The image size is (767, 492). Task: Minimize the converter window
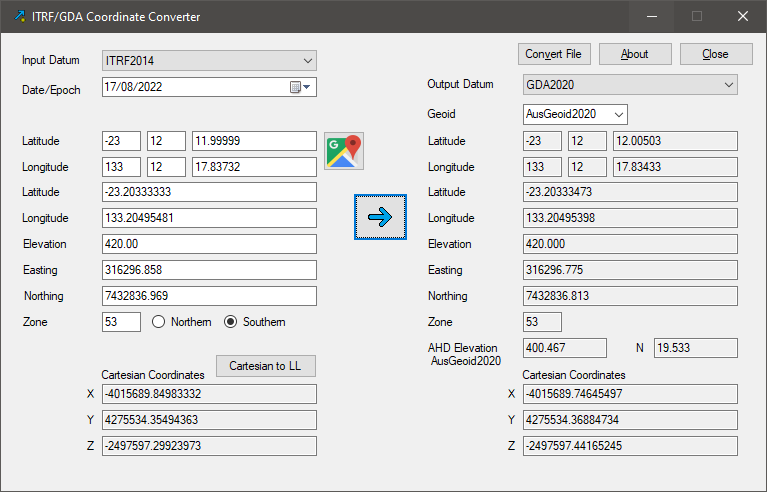652,17
